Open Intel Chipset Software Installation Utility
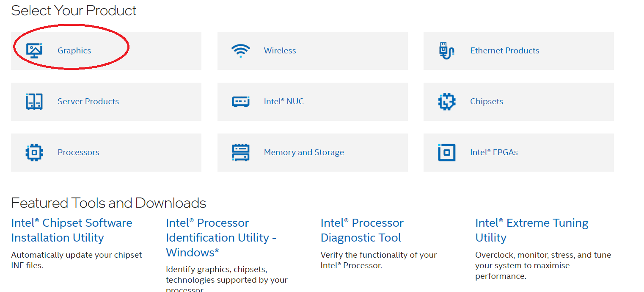 point(72,230)
